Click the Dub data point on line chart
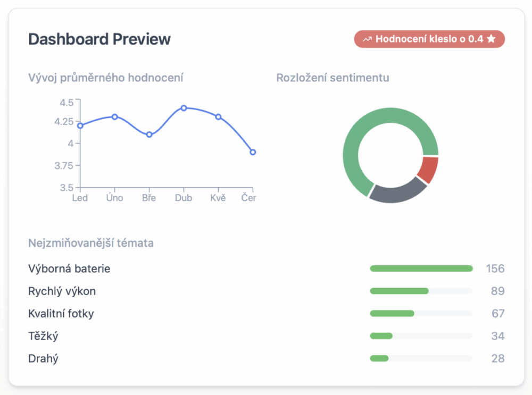Screen dimensions: 532x395 (184, 108)
